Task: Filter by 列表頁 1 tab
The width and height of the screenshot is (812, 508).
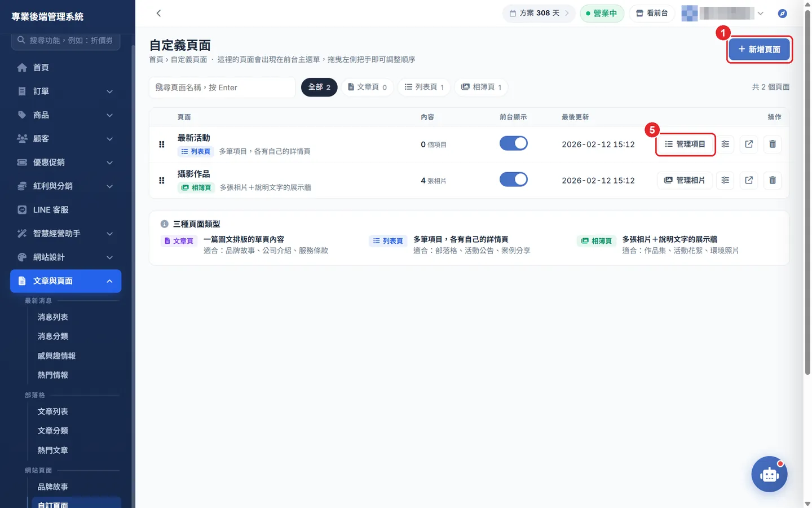Action: 424,87
